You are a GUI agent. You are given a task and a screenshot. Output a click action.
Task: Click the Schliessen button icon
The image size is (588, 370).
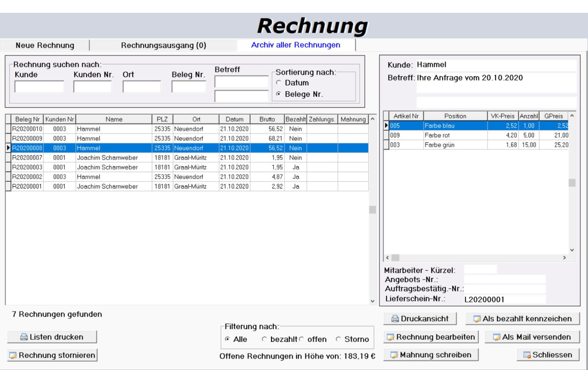coord(527,355)
